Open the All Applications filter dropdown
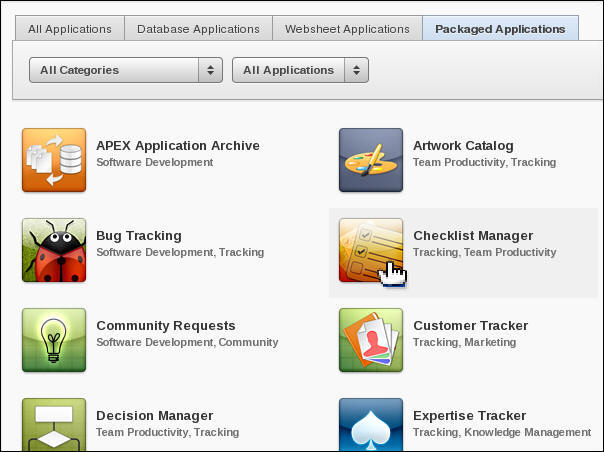604x452 pixels. (300, 70)
